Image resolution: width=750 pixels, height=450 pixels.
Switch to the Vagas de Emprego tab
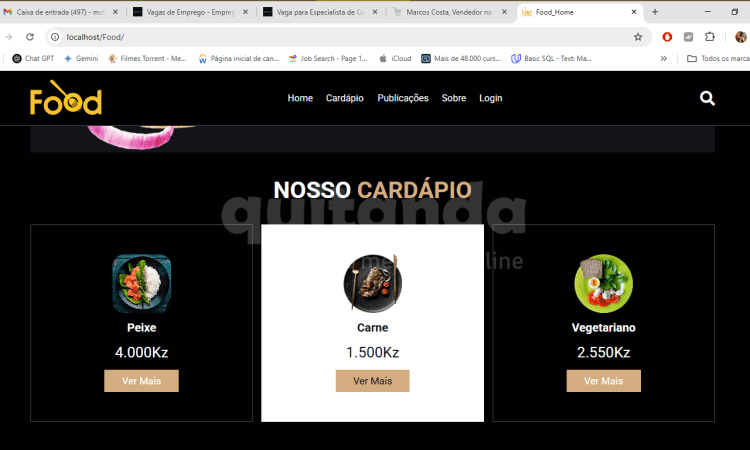pyautogui.click(x=191, y=12)
